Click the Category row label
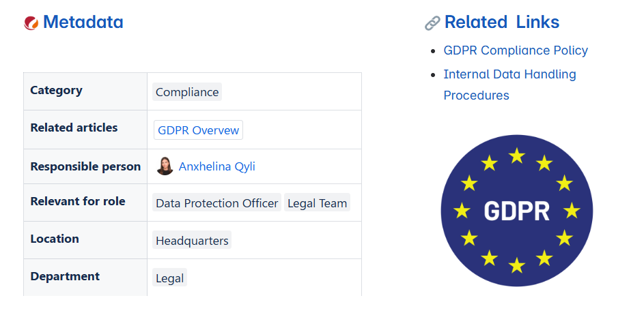 [56, 91]
